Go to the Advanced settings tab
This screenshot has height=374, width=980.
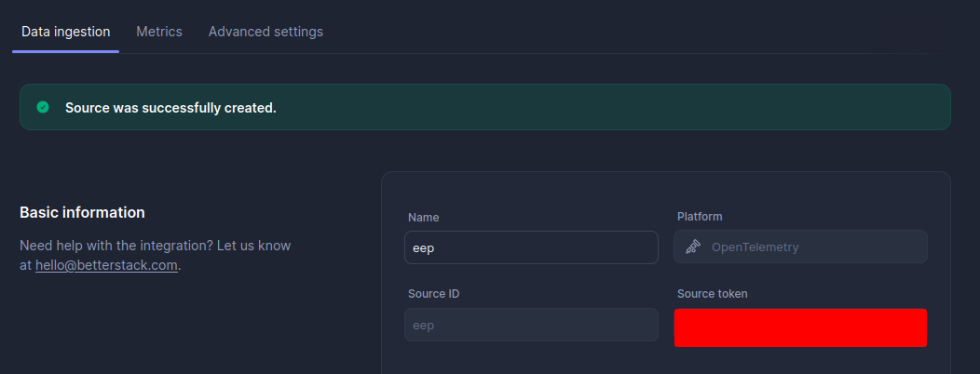click(265, 32)
